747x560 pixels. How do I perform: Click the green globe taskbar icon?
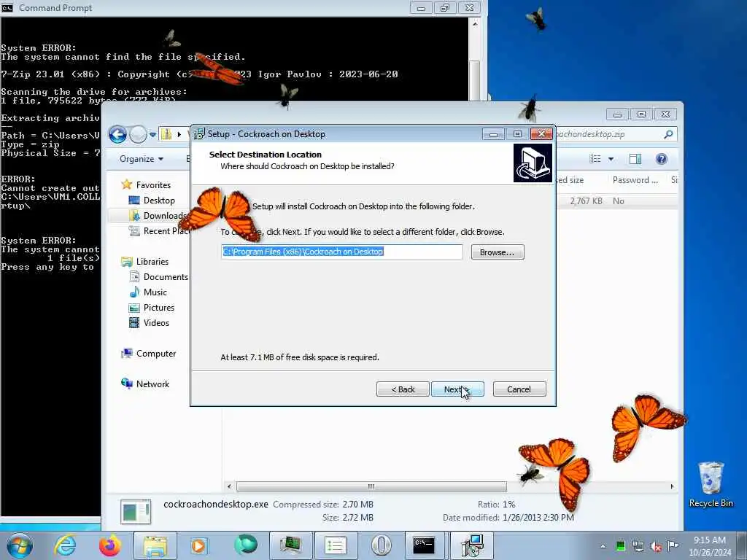[245, 545]
